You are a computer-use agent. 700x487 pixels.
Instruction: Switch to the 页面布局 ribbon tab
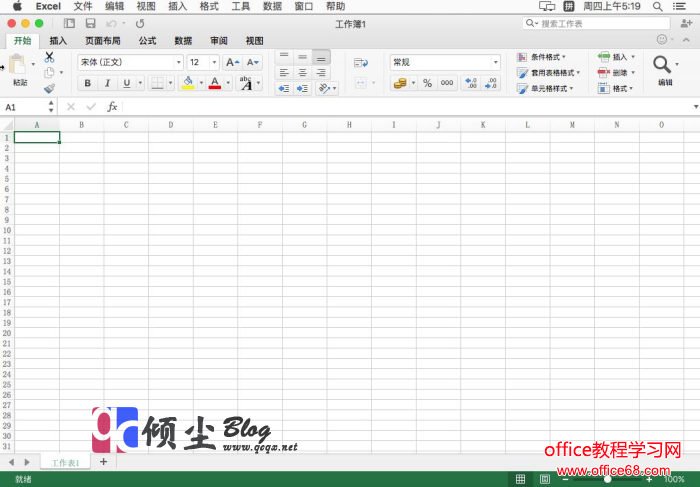(103, 41)
